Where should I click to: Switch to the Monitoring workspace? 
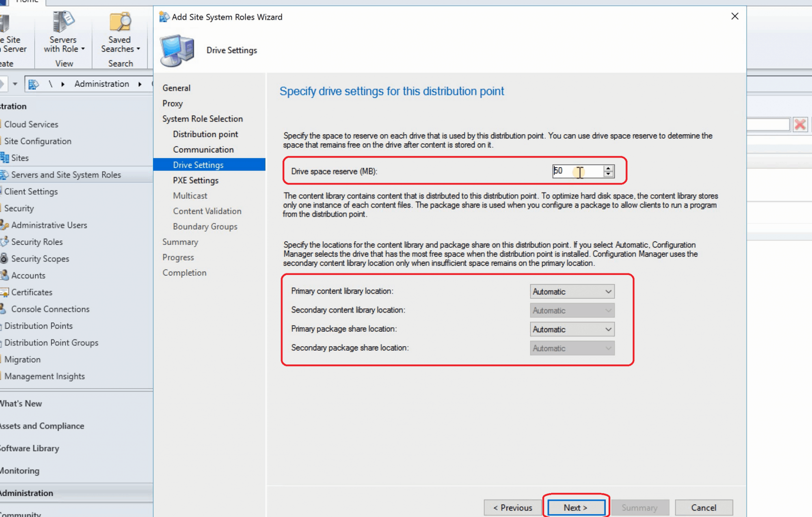pos(19,470)
